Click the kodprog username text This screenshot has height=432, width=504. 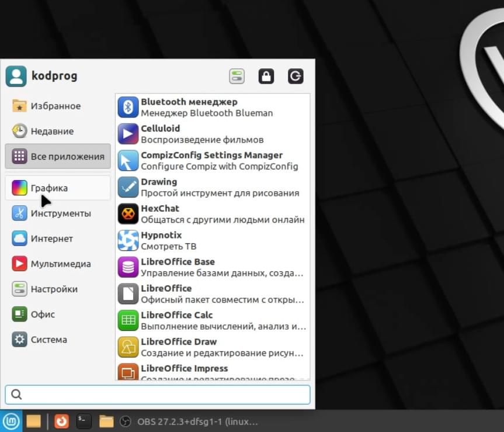[54, 76]
